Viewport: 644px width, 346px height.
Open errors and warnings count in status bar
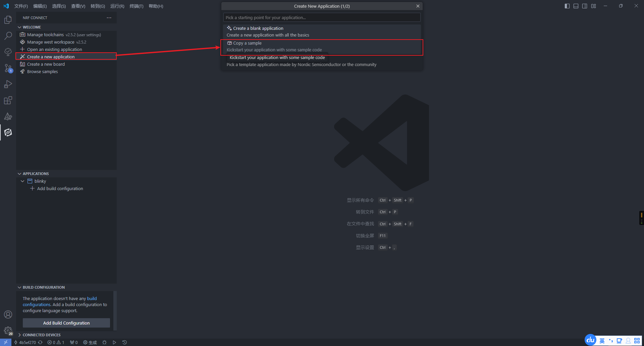(x=56, y=342)
